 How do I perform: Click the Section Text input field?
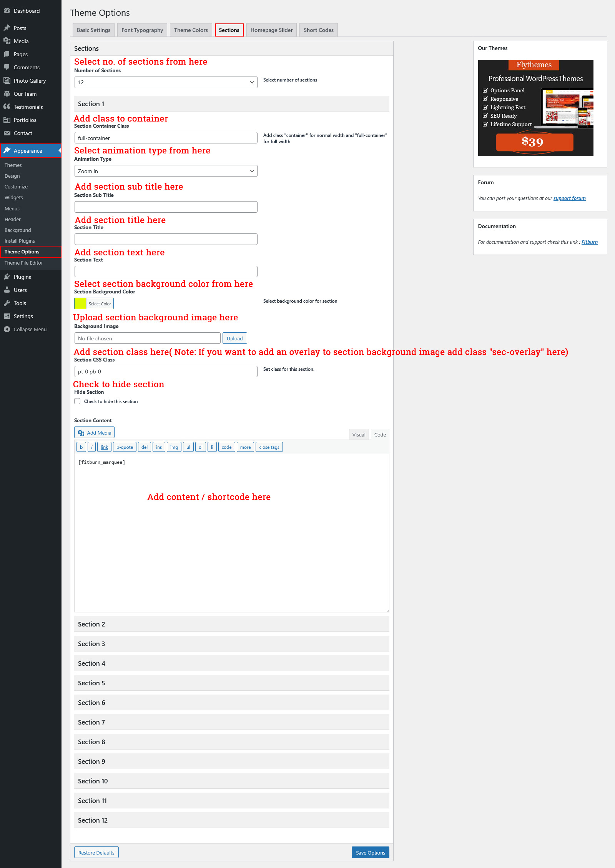click(x=166, y=272)
